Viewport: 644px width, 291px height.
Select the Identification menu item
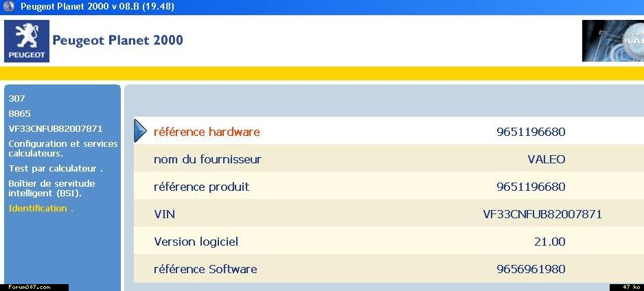(x=41, y=209)
